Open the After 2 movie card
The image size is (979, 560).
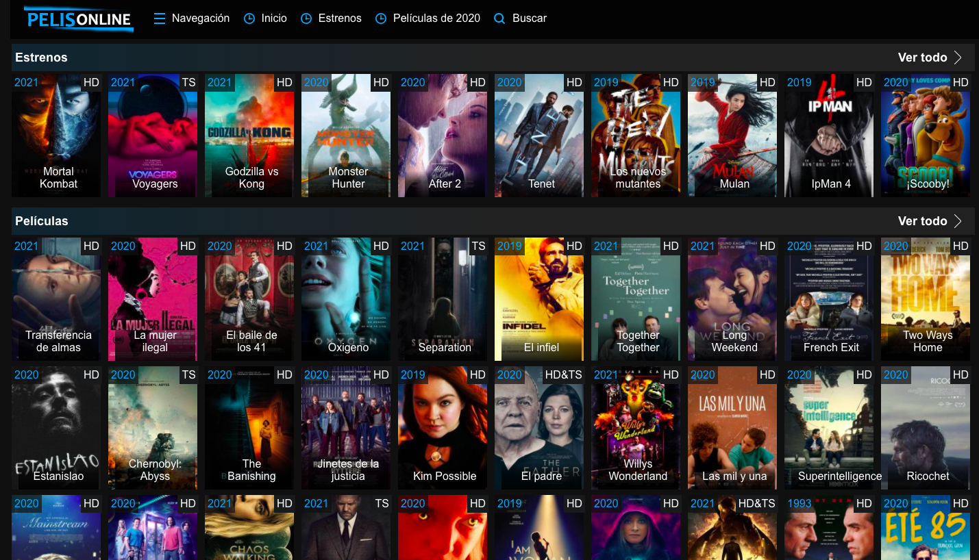point(443,136)
